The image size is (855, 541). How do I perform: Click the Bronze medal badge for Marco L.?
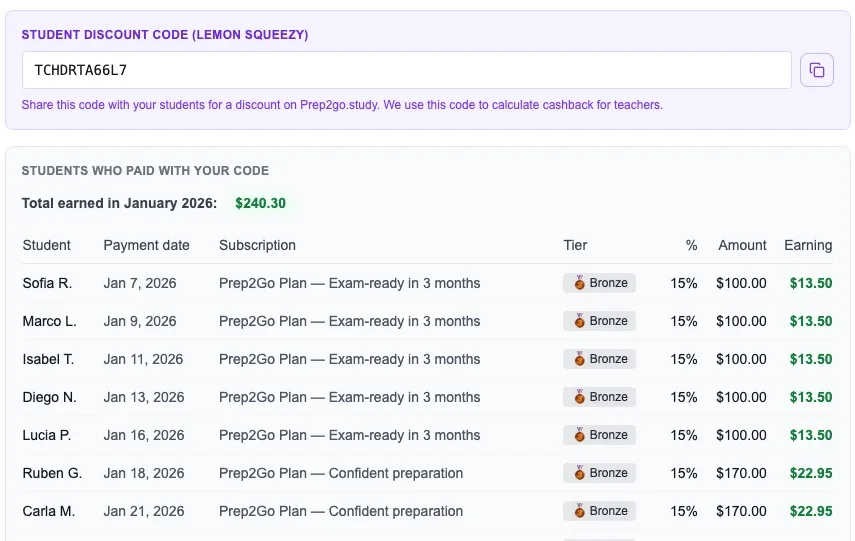click(x=599, y=321)
